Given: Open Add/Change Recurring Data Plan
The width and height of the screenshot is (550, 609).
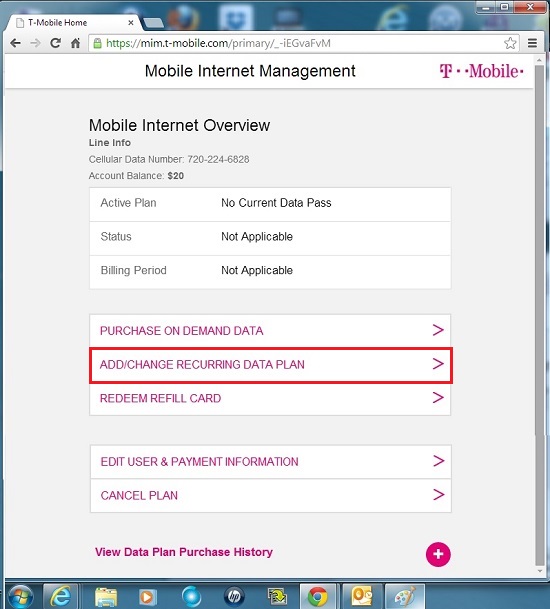Looking at the screenshot, I should [271, 365].
